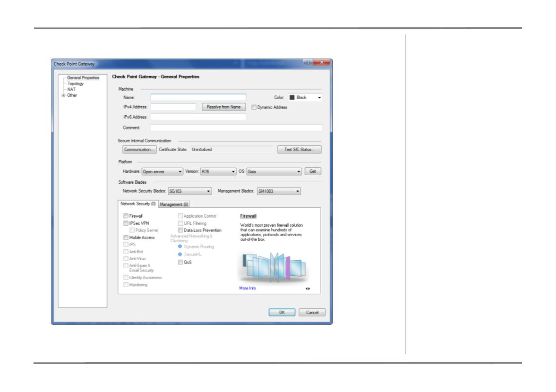Click the Firewall blades illustration
The image size is (556, 392).
(x=273, y=267)
